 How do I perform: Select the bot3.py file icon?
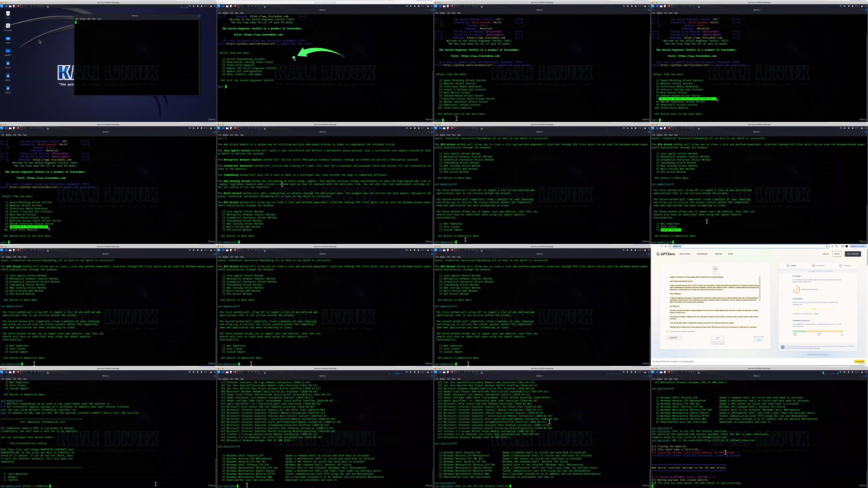coord(8,88)
